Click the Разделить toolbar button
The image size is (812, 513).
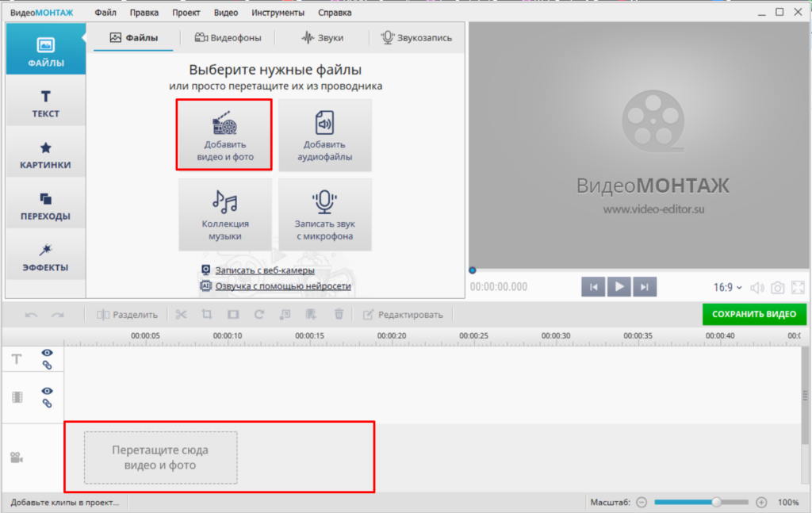point(127,315)
